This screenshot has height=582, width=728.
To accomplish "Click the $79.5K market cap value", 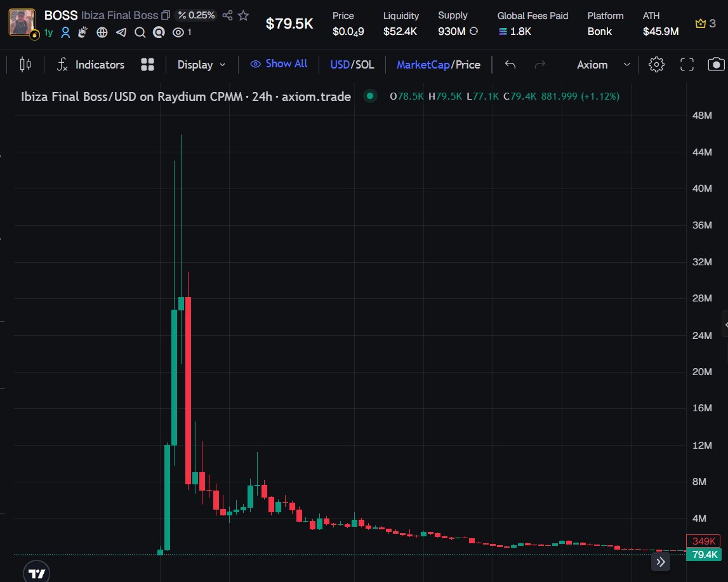I will point(289,23).
